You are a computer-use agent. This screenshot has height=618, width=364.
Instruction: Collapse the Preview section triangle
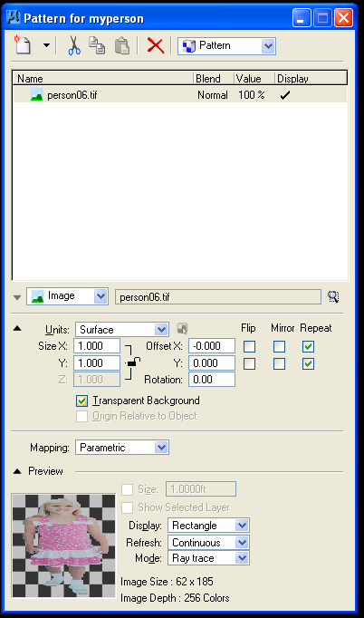(x=17, y=471)
